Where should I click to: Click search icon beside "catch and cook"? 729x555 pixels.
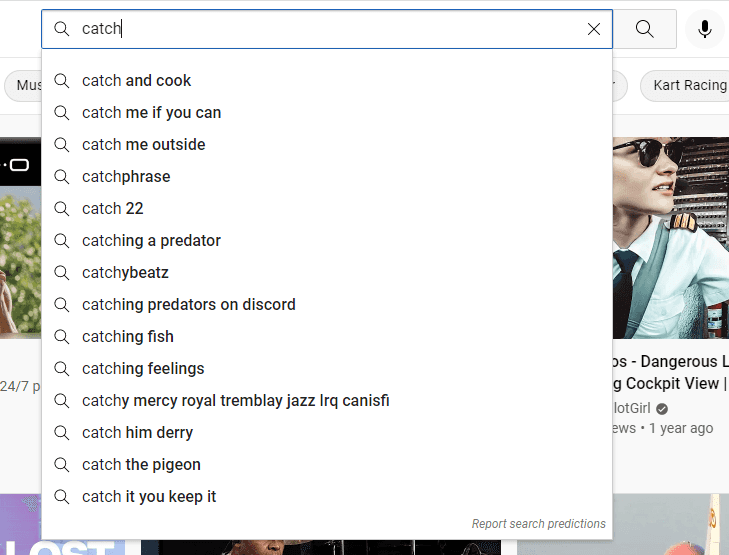62,81
